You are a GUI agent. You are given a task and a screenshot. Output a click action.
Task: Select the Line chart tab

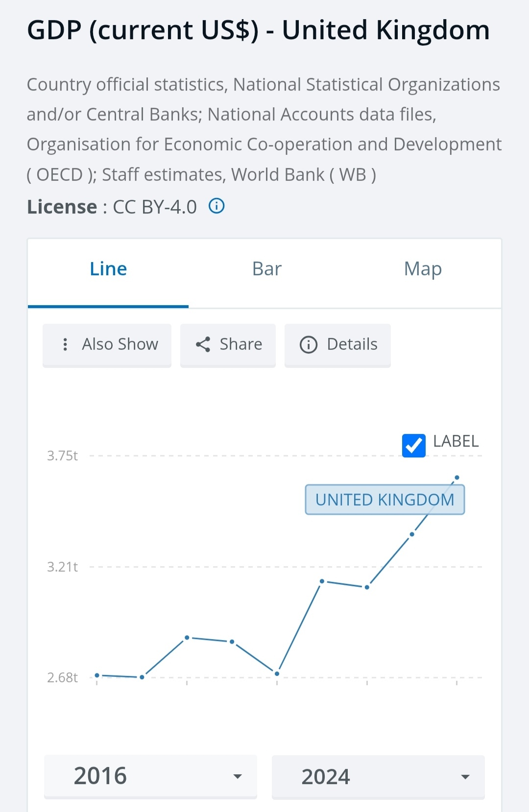point(108,269)
